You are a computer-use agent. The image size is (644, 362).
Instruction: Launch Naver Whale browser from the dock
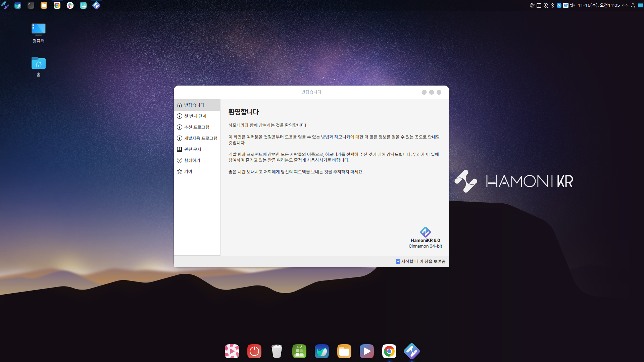point(322,351)
